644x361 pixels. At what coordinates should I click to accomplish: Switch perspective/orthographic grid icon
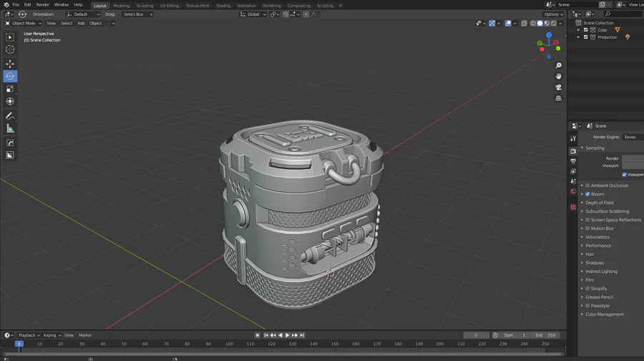coord(559,98)
